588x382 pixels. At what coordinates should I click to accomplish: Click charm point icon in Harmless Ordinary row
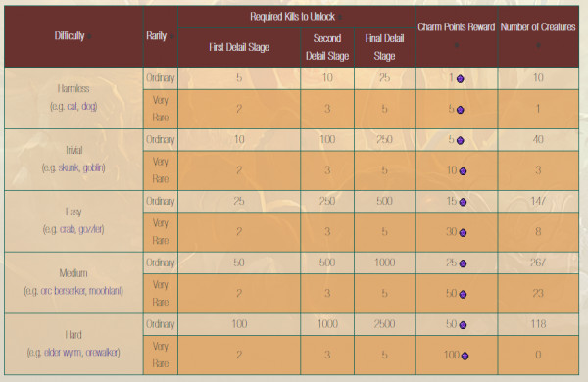pos(461,78)
